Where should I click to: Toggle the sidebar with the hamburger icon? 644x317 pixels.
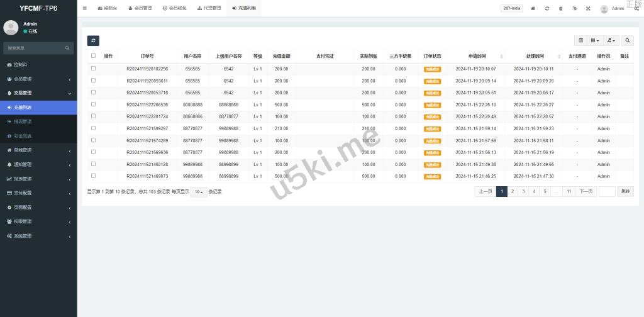(85, 8)
